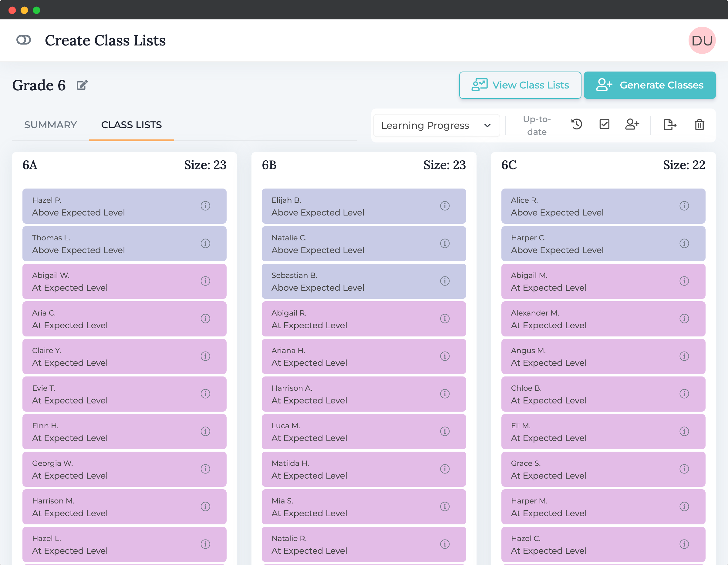Open the Learning Progress dropdown
Screen dimensions: 728x565
(436, 125)
